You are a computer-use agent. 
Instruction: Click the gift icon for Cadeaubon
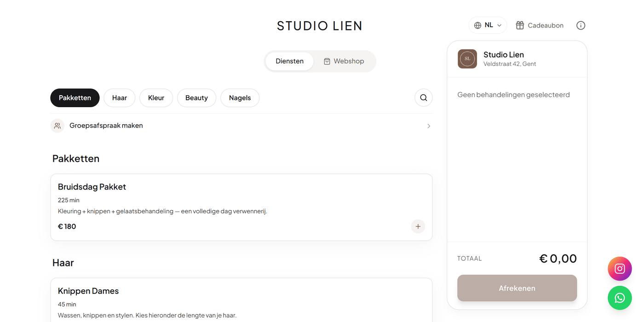point(520,25)
